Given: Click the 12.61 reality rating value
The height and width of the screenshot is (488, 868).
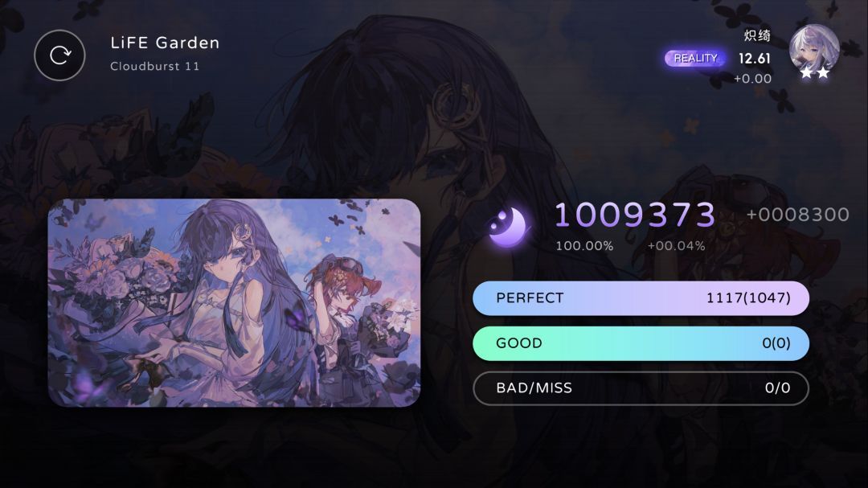Looking at the screenshot, I should 755,58.
